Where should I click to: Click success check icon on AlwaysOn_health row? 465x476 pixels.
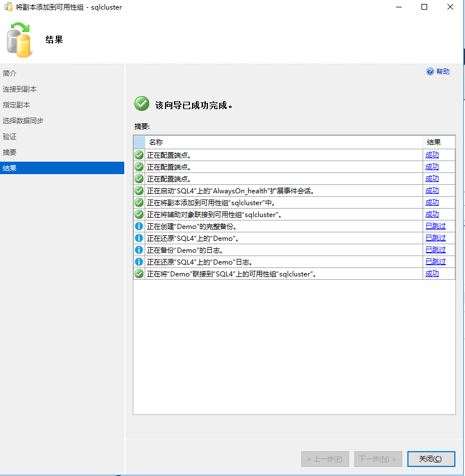(x=138, y=190)
